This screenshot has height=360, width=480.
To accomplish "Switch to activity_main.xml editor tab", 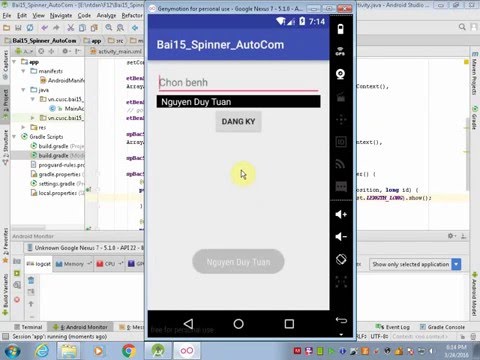I will (x=116, y=51).
